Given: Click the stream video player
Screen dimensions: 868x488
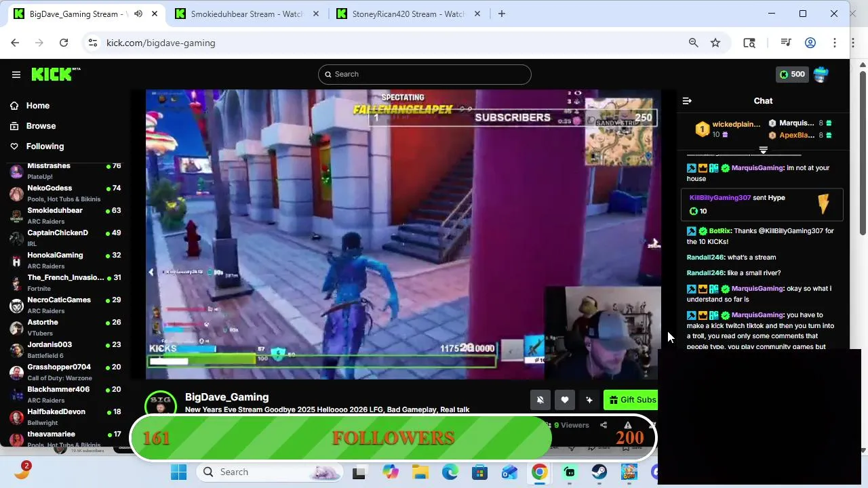Looking at the screenshot, I should tap(403, 235).
